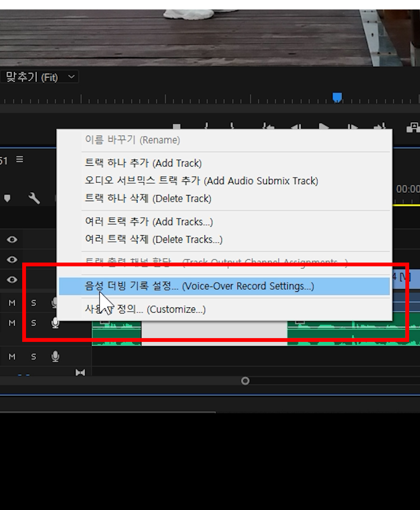Open the timeline wrench display settings
The width and height of the screenshot is (420, 510).
(34, 198)
